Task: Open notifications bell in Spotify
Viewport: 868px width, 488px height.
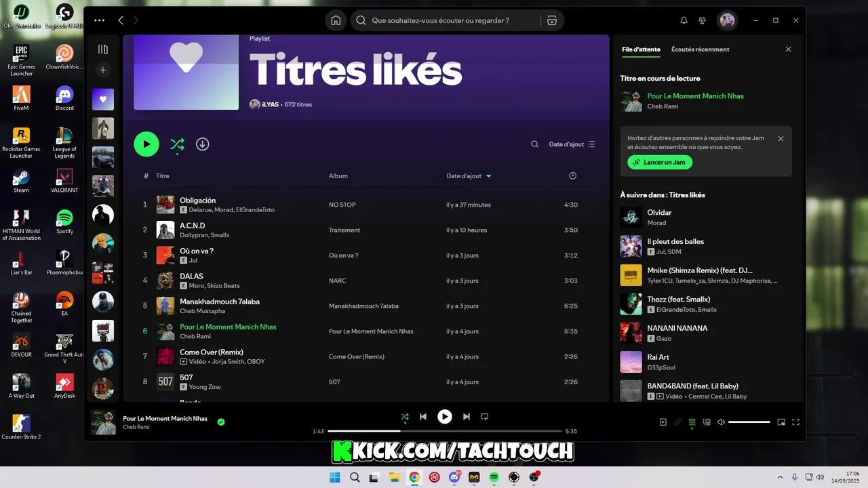Action: tap(684, 20)
